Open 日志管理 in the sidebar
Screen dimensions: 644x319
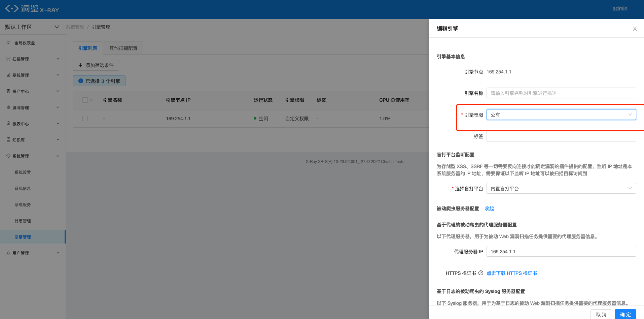(23, 221)
